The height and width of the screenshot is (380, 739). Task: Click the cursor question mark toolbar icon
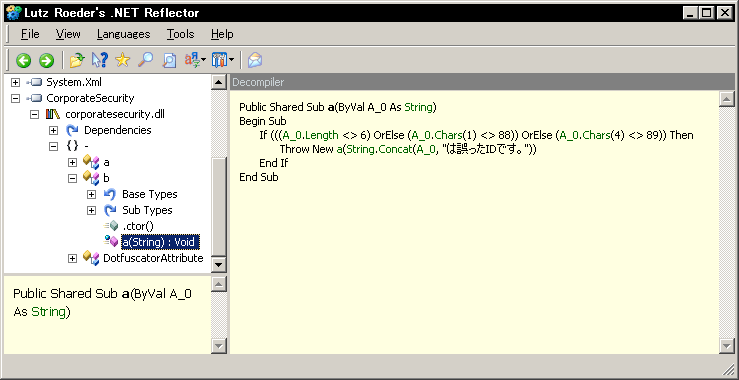(99, 60)
